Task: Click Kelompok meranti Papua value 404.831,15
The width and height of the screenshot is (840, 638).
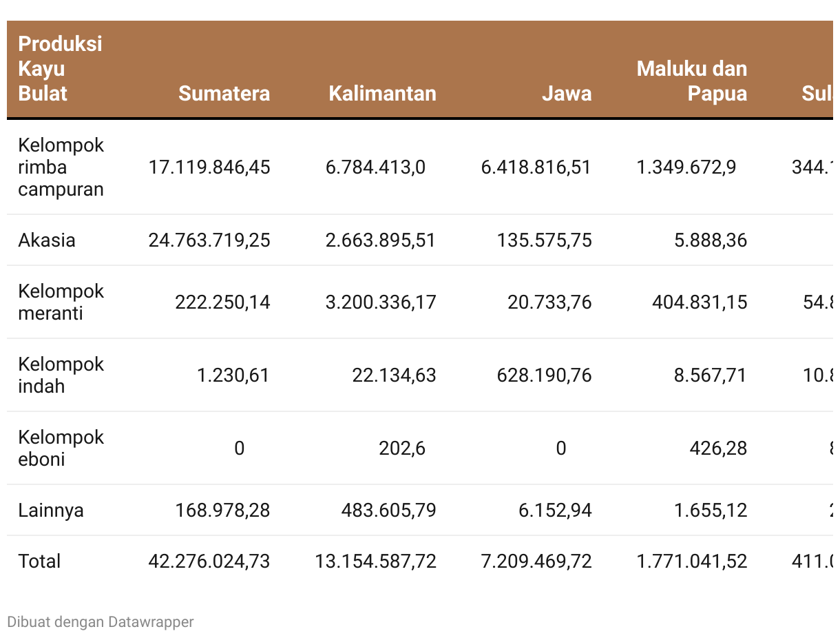Action: pyautogui.click(x=700, y=302)
